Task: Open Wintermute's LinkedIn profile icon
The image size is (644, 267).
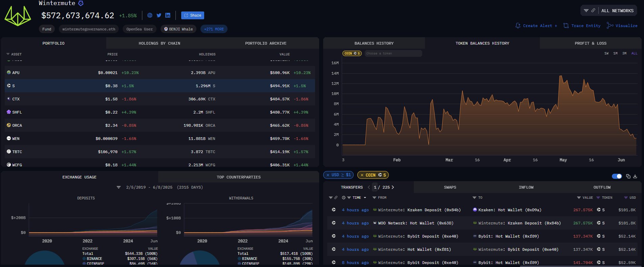Action: coord(168,15)
